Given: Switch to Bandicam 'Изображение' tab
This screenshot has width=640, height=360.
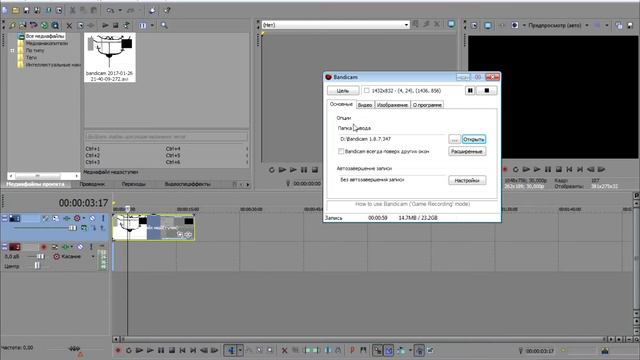Looking at the screenshot, I should tap(392, 105).
